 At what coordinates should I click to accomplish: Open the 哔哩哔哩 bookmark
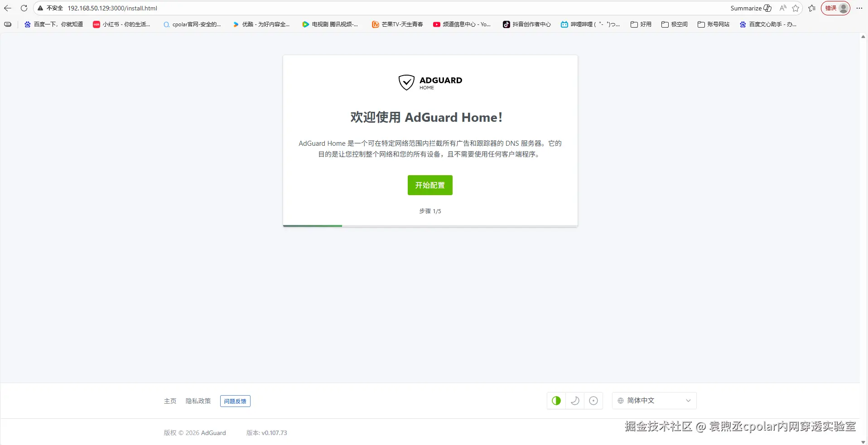click(x=590, y=24)
